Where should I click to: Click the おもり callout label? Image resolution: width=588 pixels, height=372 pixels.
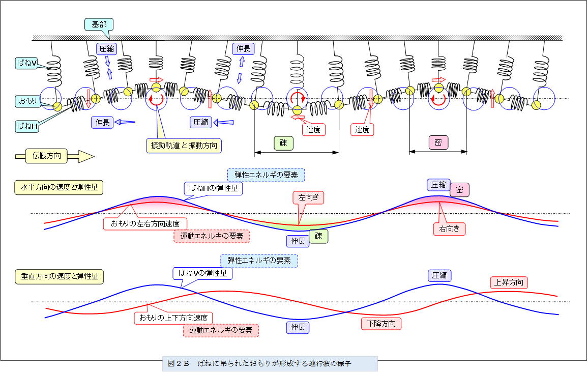[x=27, y=101]
